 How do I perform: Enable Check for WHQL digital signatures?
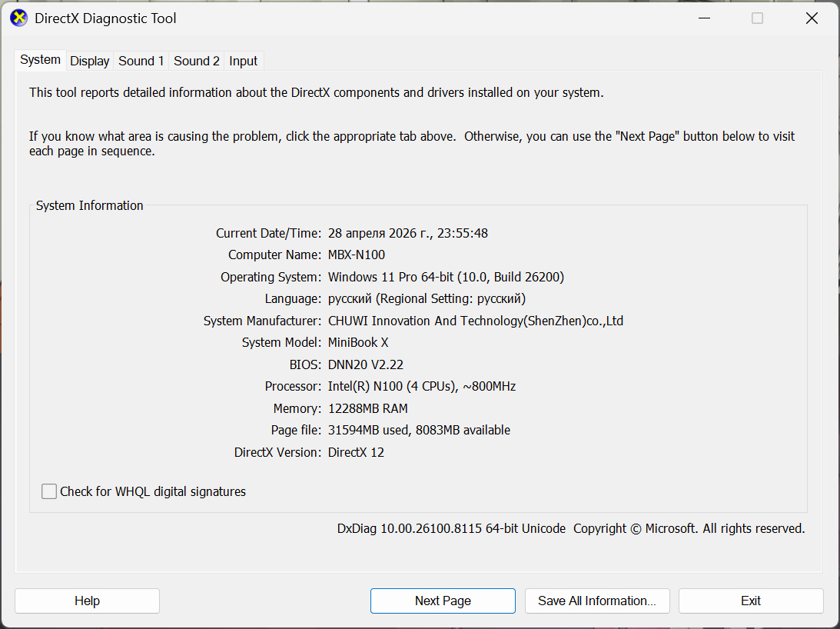[x=49, y=491]
